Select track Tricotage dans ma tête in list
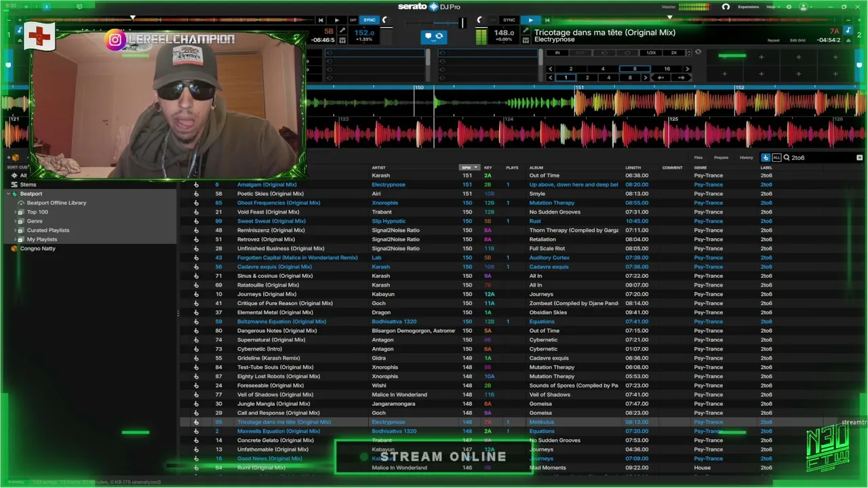The height and width of the screenshot is (488, 868). tap(283, 422)
